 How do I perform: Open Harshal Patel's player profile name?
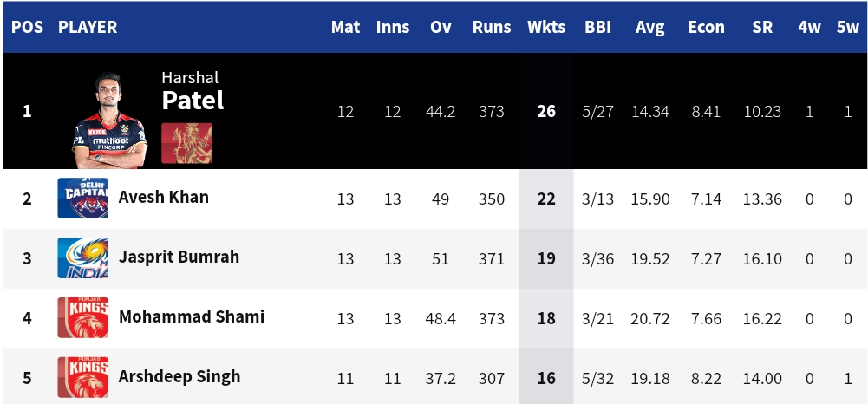point(193,91)
